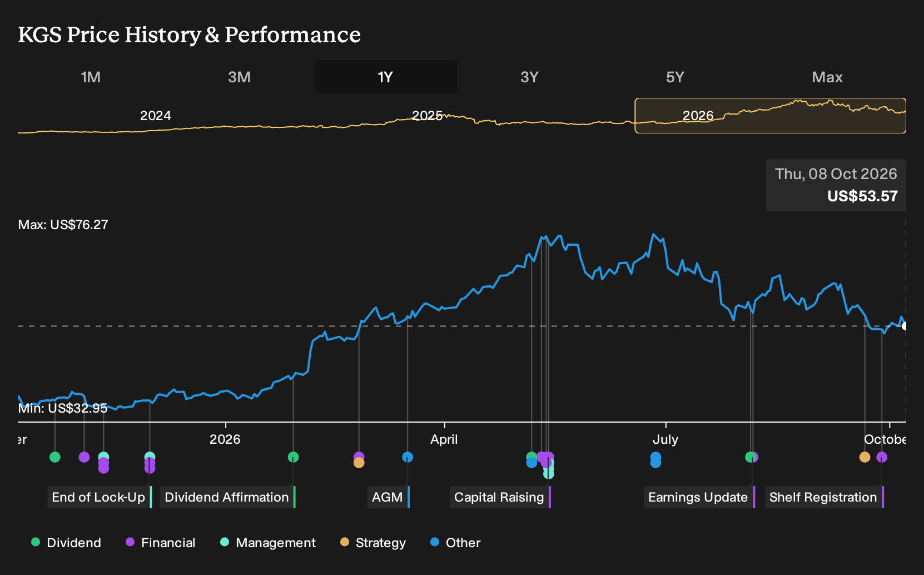Click the Max: US$76.27 label
Screen dimensions: 924x575
click(63, 225)
